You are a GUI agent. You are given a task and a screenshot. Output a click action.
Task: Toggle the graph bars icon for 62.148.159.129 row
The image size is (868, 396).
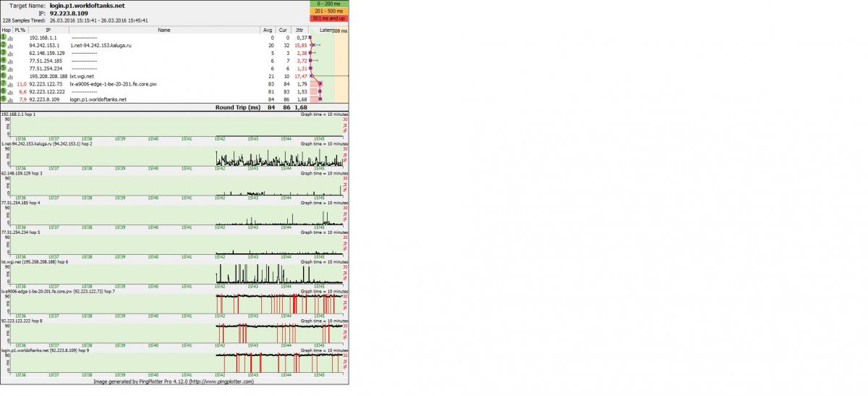tap(10, 53)
